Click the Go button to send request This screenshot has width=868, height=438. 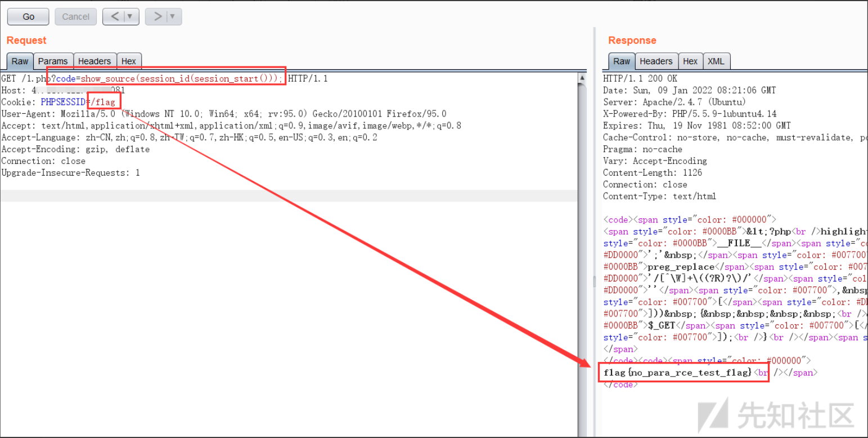click(28, 17)
